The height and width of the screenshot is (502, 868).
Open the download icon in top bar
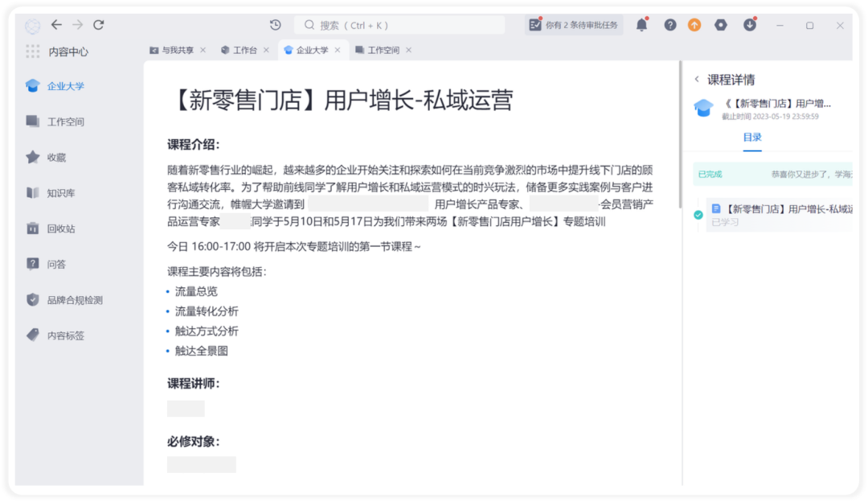(750, 25)
